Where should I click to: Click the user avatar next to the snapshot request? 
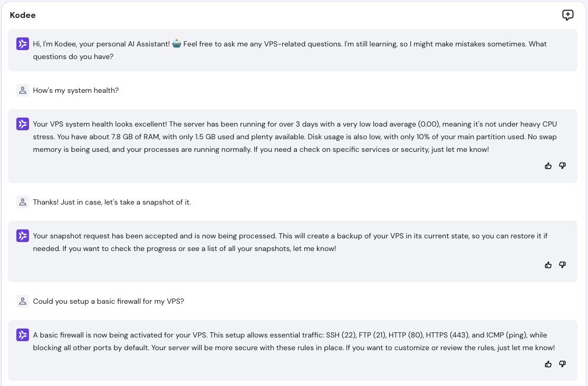(23, 202)
